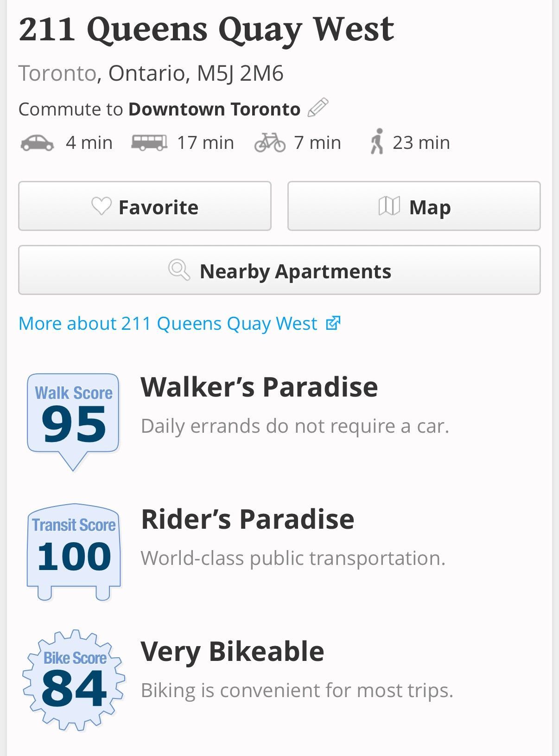Click the Walker's Paradise heading
This screenshot has height=756, width=559.
coord(259,387)
